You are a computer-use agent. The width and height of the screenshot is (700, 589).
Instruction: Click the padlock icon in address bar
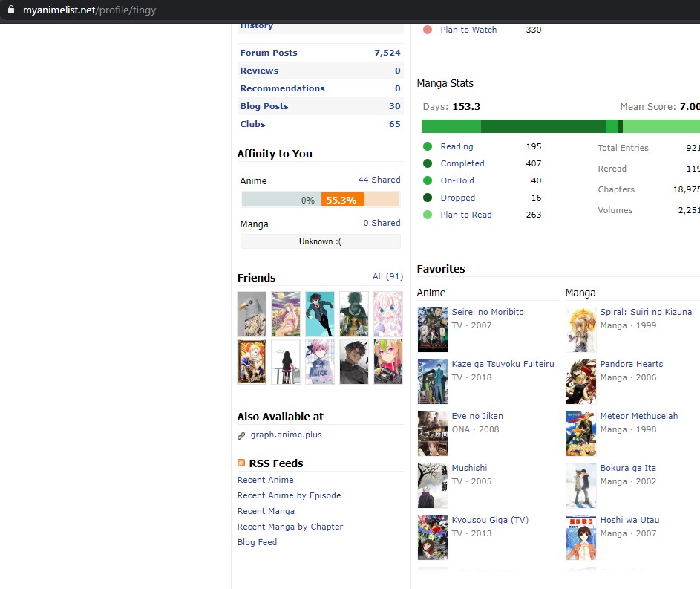click(x=10, y=10)
